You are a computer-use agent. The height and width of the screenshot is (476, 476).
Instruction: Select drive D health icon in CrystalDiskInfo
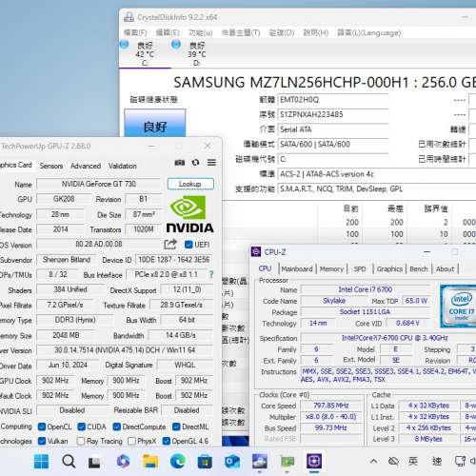pyautogui.click(x=176, y=45)
